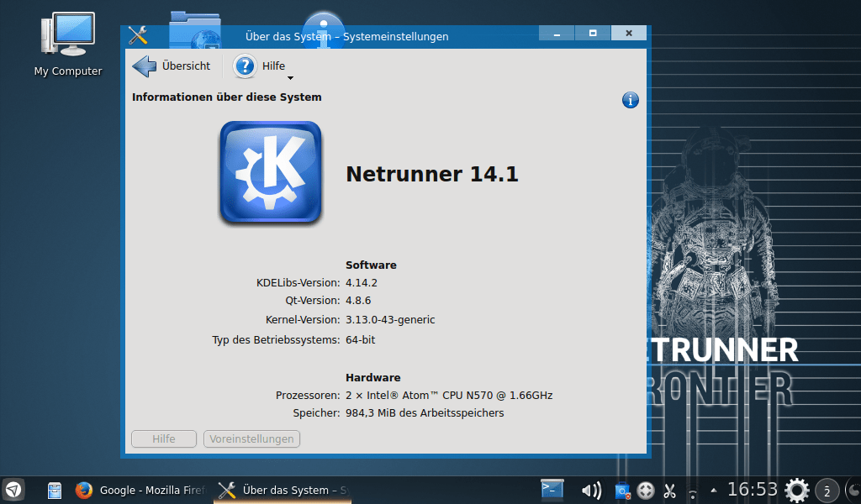Click the round crosshair icon in the tray

tap(644, 490)
